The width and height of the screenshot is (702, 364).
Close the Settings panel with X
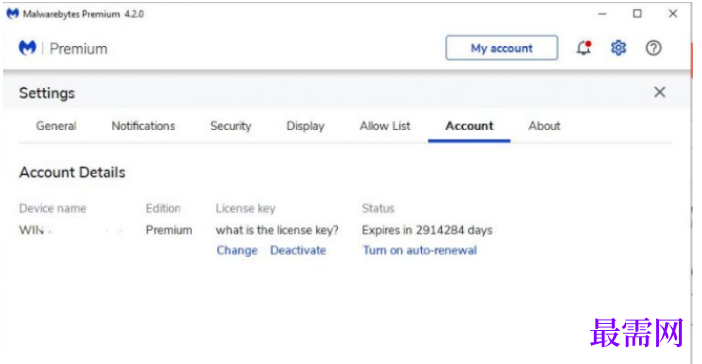[x=659, y=92]
